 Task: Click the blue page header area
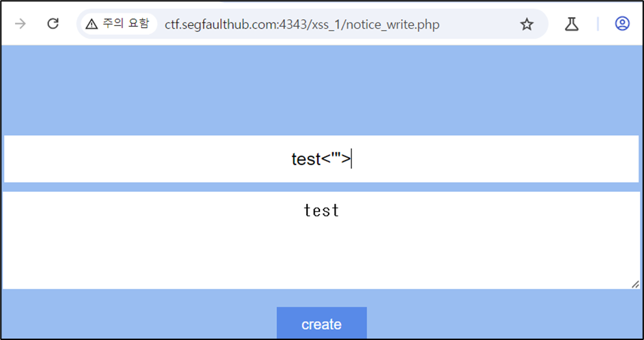coord(321,89)
